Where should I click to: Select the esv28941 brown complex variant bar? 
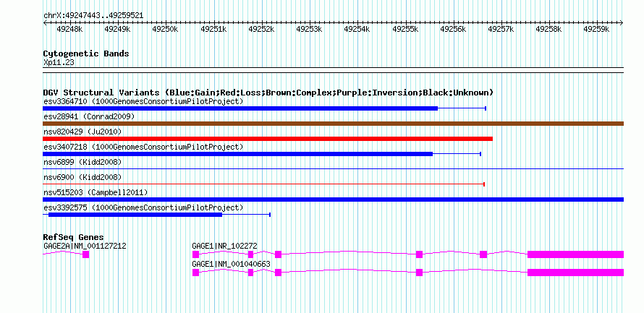coord(333,124)
